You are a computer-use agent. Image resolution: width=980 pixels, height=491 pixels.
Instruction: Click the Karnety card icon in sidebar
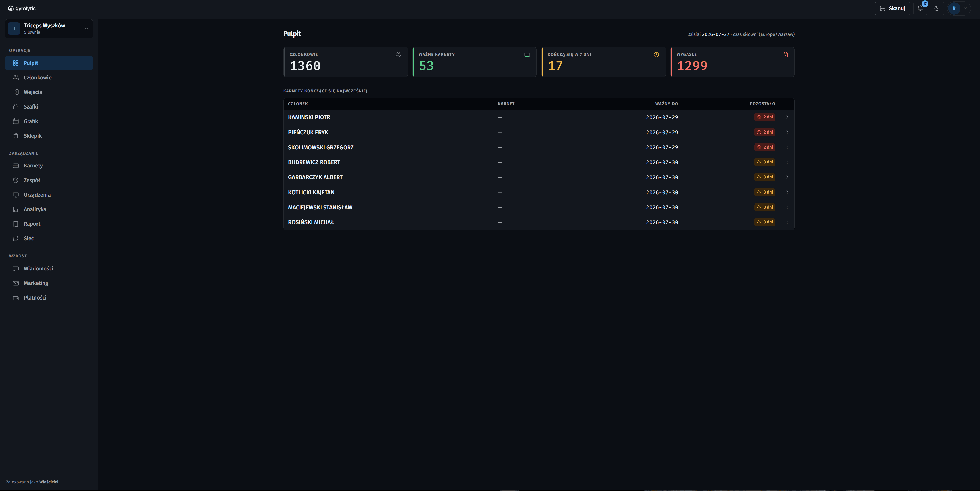[16, 165]
